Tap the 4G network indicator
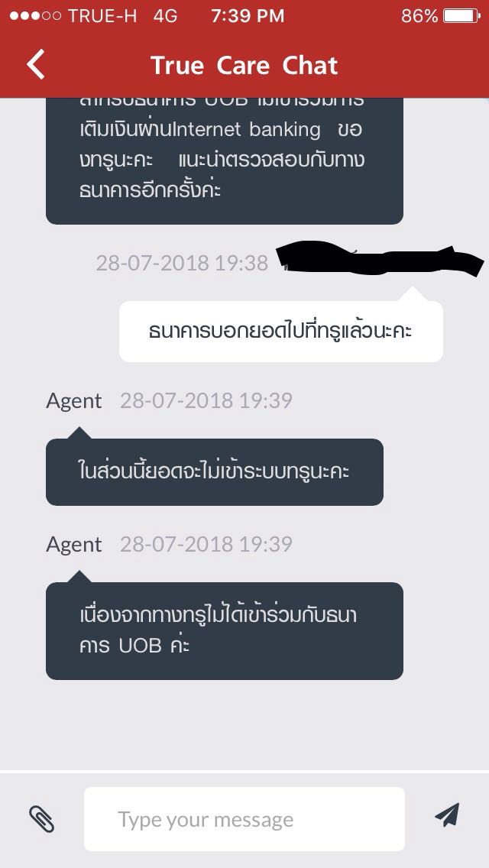This screenshot has height=868, width=489. pyautogui.click(x=165, y=16)
